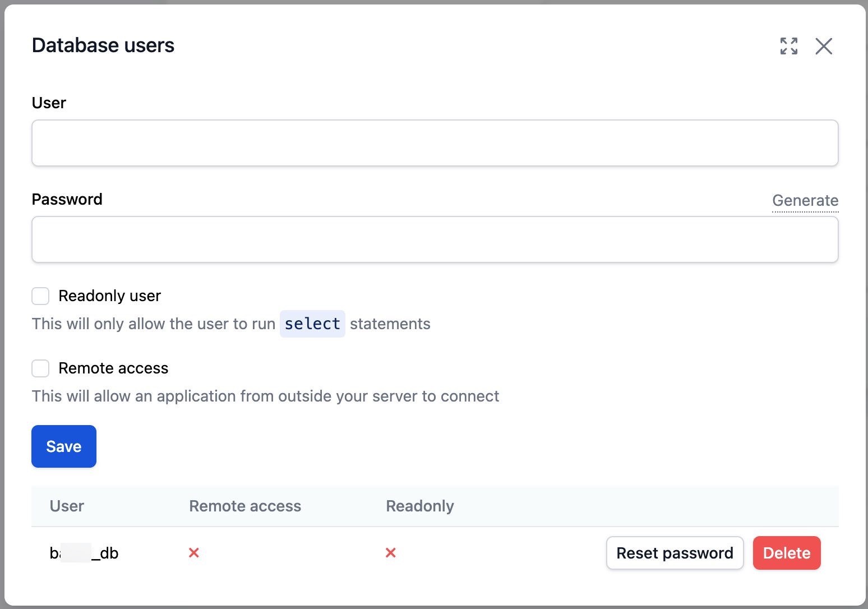The image size is (868, 609).
Task: Click the Readonly column header
Action: click(x=419, y=506)
